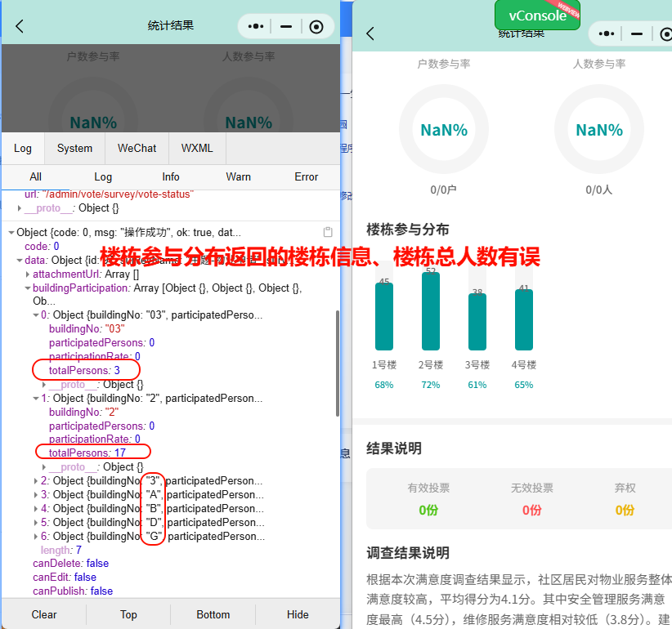Viewport: 672px width, 629px height.
Task: Click the Clear button in vConsole
Action: [44, 614]
